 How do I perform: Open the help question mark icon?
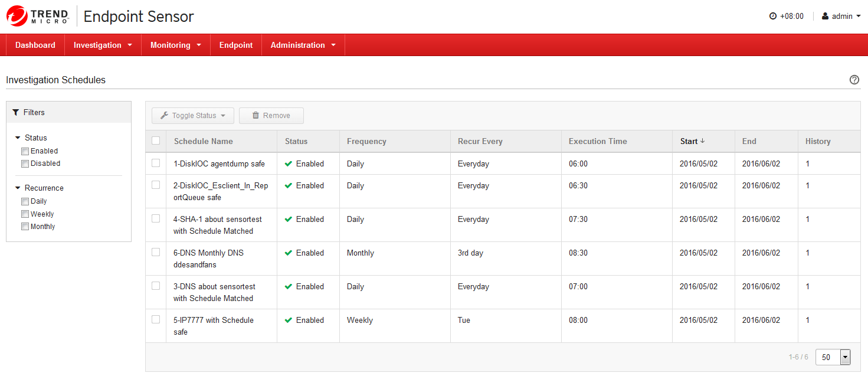pos(854,80)
